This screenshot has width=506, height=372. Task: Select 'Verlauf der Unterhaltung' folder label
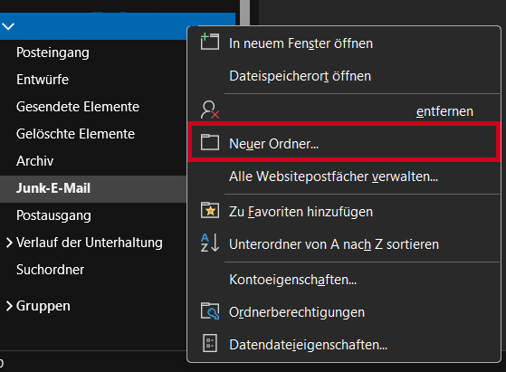click(x=89, y=243)
